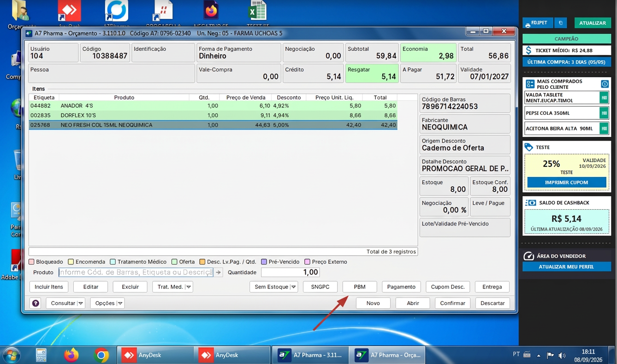Click barcode icon for PEPSI COLA 350ML
617x364 pixels.
tap(604, 113)
